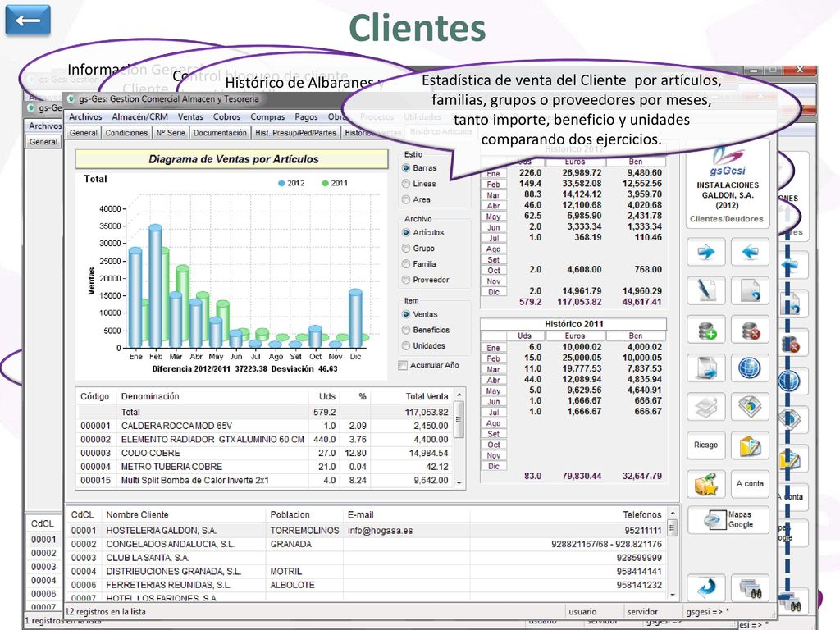The width and height of the screenshot is (840, 630).
Task: Open the pie chart report icon
Action: point(750,407)
